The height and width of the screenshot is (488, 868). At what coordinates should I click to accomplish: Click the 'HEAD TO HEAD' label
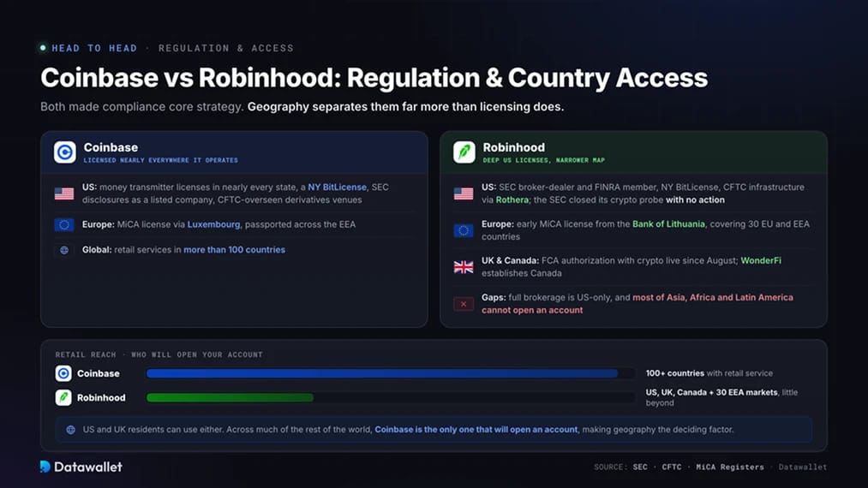[94, 48]
